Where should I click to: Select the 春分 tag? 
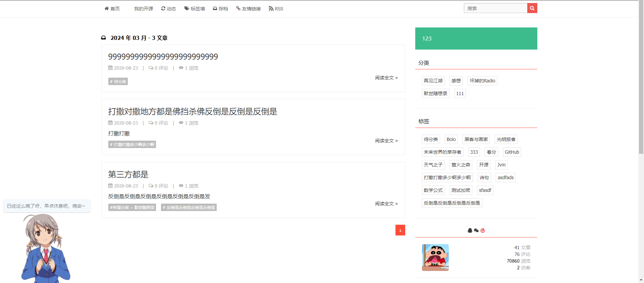pyautogui.click(x=491, y=152)
